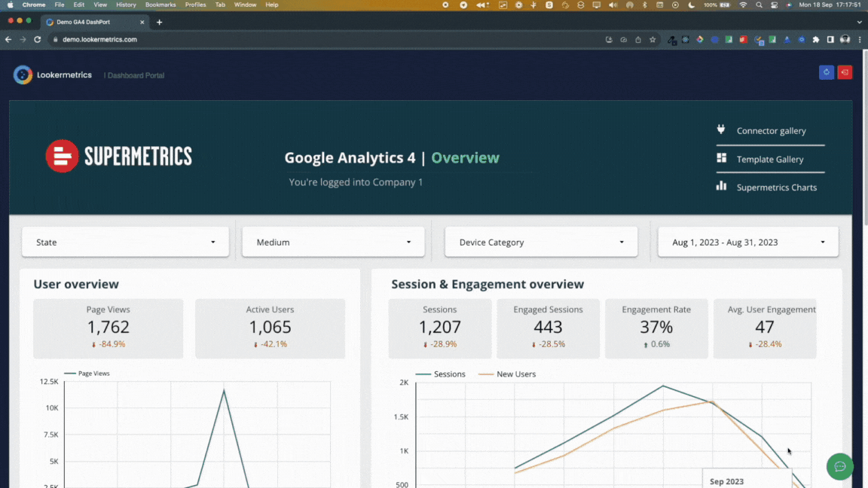Open the Chrome Edit menu
Viewport: 868px width, 488px height.
tap(79, 5)
